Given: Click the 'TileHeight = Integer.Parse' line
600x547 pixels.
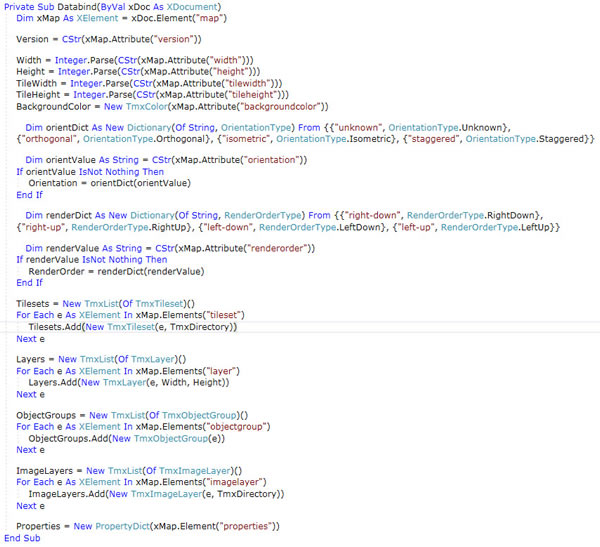Looking at the screenshot, I should (x=152, y=95).
